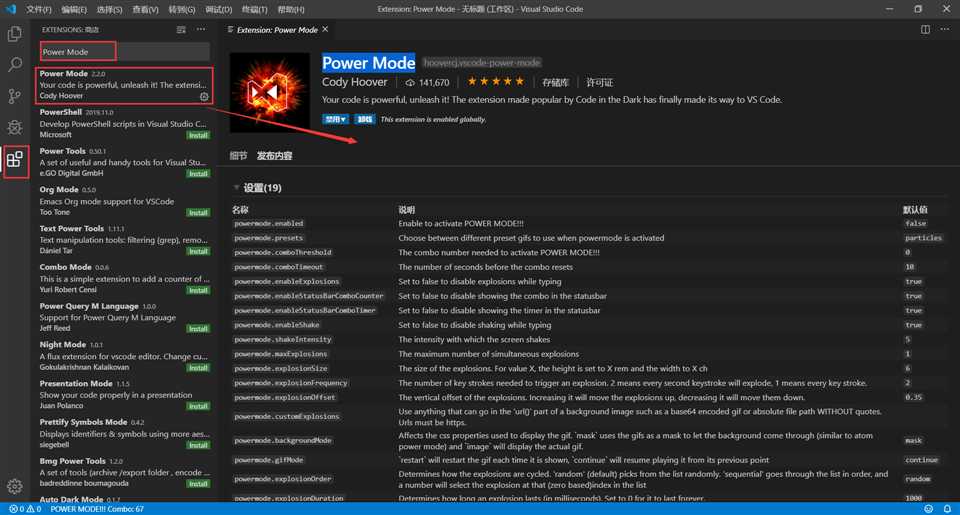The height and width of the screenshot is (515, 960).
Task: Click the Power Mode extension gear icon
Action: [x=204, y=96]
